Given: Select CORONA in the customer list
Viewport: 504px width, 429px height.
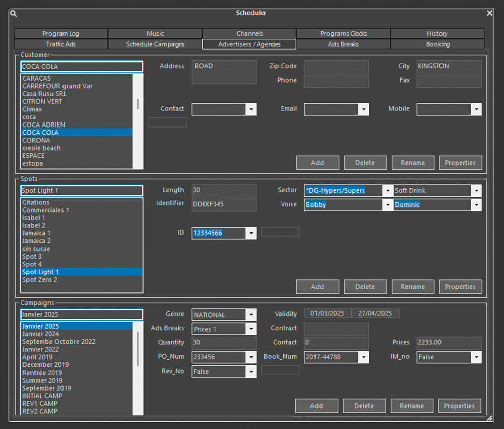Looking at the screenshot, I should point(36,140).
